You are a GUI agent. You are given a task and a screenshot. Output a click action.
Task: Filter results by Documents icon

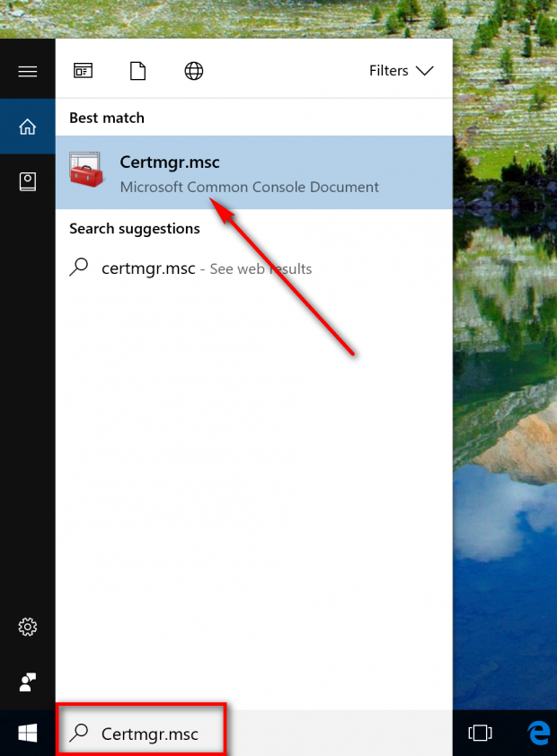(138, 71)
